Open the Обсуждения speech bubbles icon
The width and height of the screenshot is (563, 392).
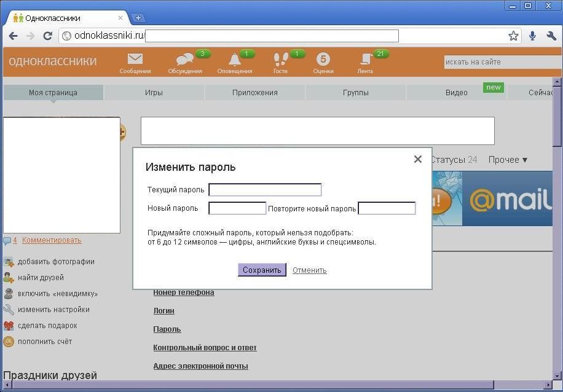pyautogui.click(x=185, y=60)
